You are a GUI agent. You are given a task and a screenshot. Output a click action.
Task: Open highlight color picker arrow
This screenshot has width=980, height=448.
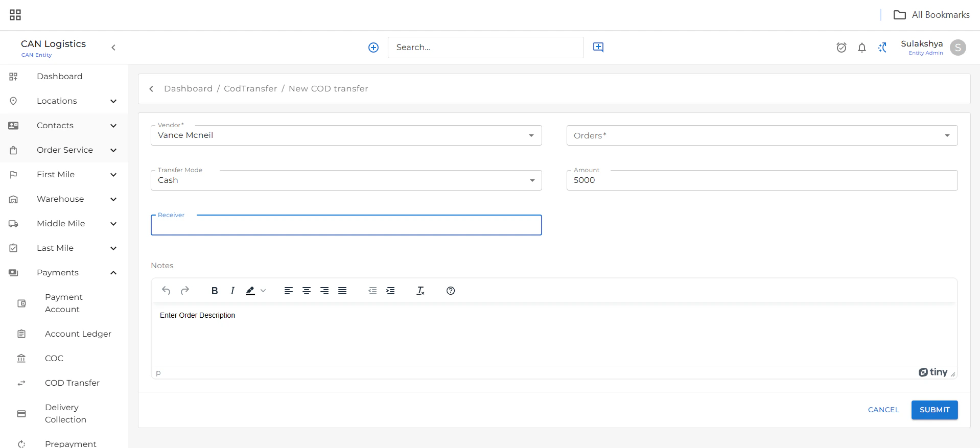pyautogui.click(x=263, y=291)
